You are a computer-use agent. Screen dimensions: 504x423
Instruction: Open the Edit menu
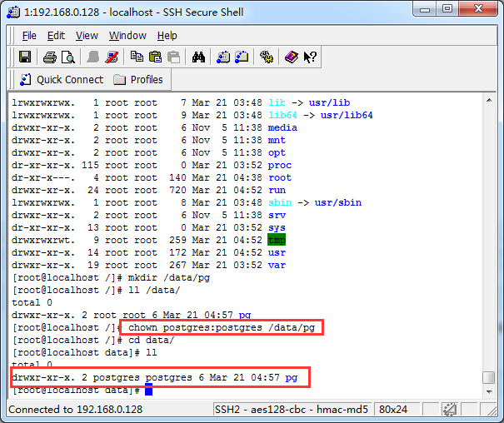(56, 35)
